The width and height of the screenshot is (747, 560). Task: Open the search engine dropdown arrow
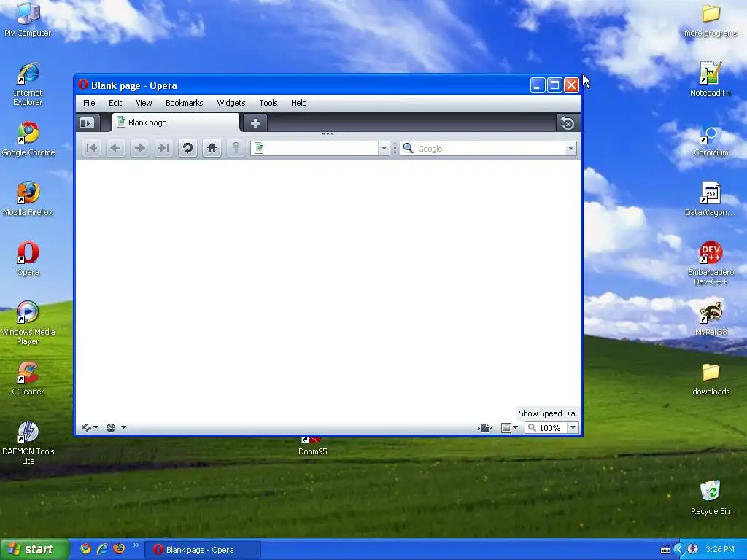coord(570,149)
